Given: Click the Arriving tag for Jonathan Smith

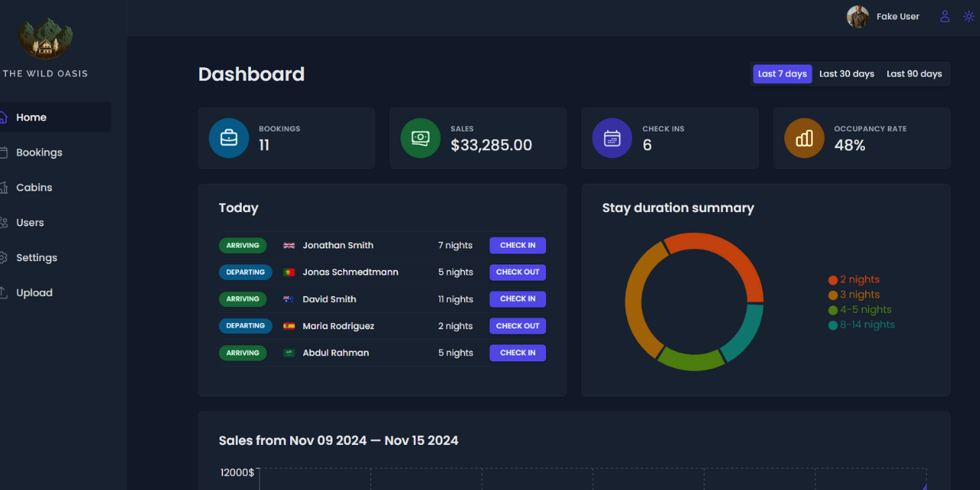Looking at the screenshot, I should 243,246.
